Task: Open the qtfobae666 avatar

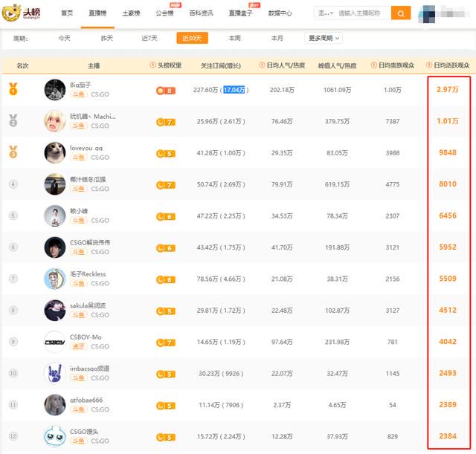Action: [x=55, y=405]
